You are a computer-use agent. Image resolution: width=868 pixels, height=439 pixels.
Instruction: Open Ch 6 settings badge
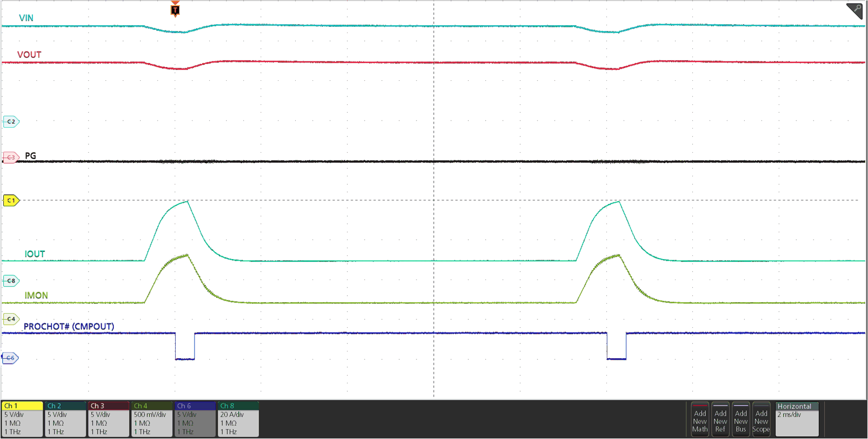[195, 419]
